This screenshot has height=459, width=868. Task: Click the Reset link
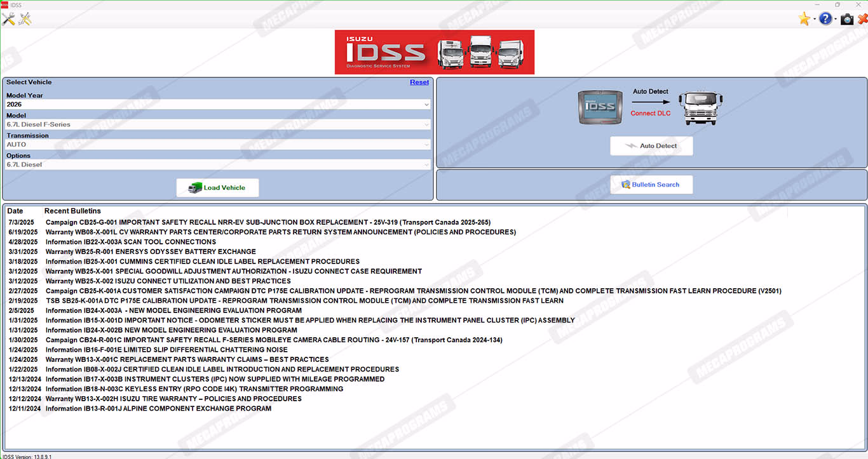tap(419, 83)
